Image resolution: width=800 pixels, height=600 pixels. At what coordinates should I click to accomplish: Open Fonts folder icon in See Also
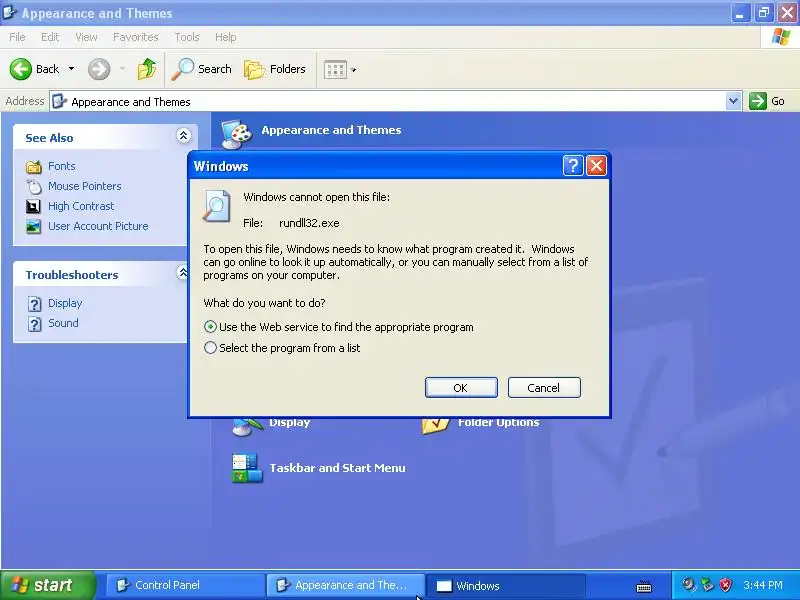coord(34,166)
